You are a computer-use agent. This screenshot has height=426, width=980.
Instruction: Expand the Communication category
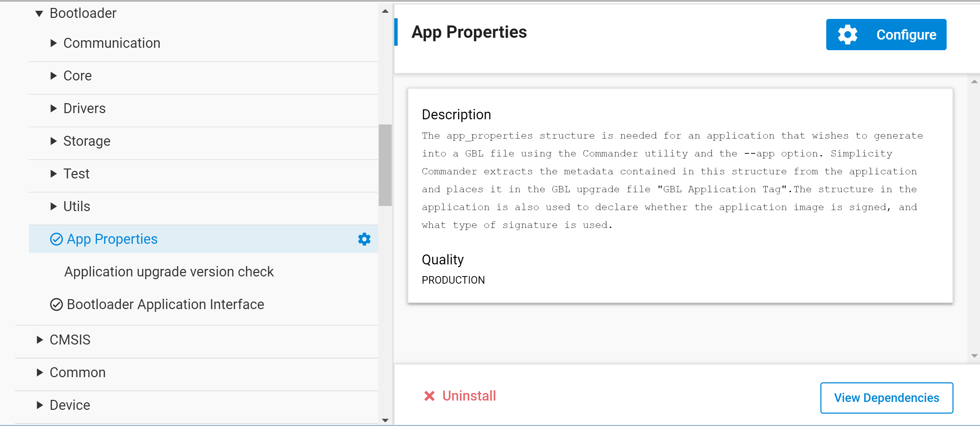[x=53, y=43]
